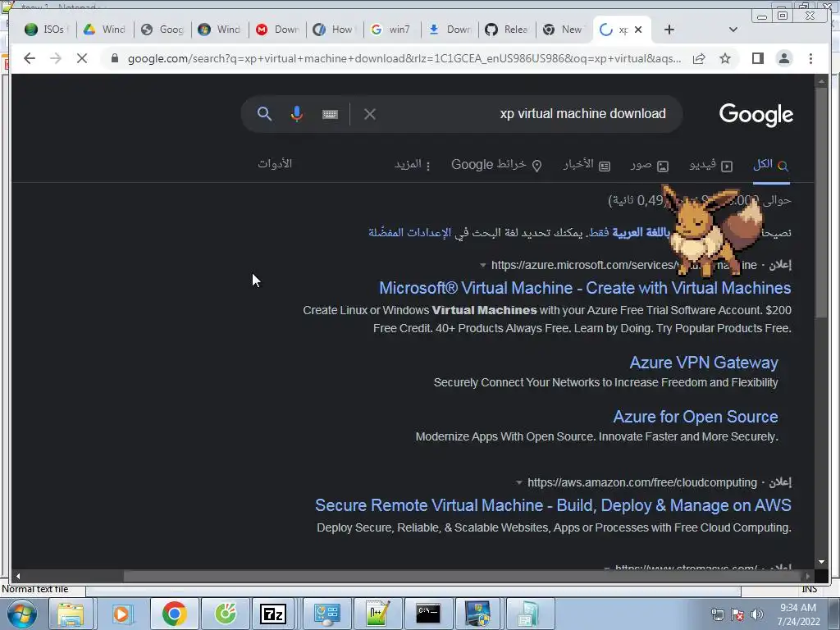Screen dimensions: 840x630
Task: Expand the tab search chevron
Action: point(733,30)
